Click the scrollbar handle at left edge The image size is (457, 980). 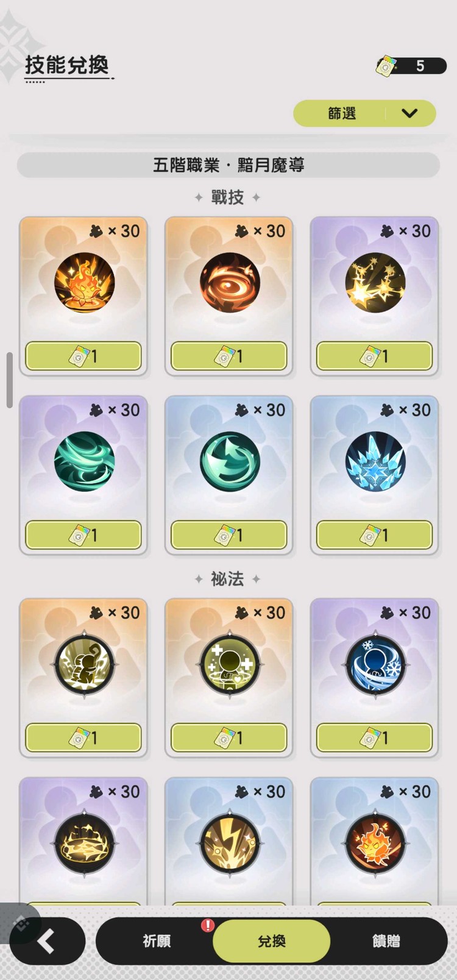click(x=9, y=380)
